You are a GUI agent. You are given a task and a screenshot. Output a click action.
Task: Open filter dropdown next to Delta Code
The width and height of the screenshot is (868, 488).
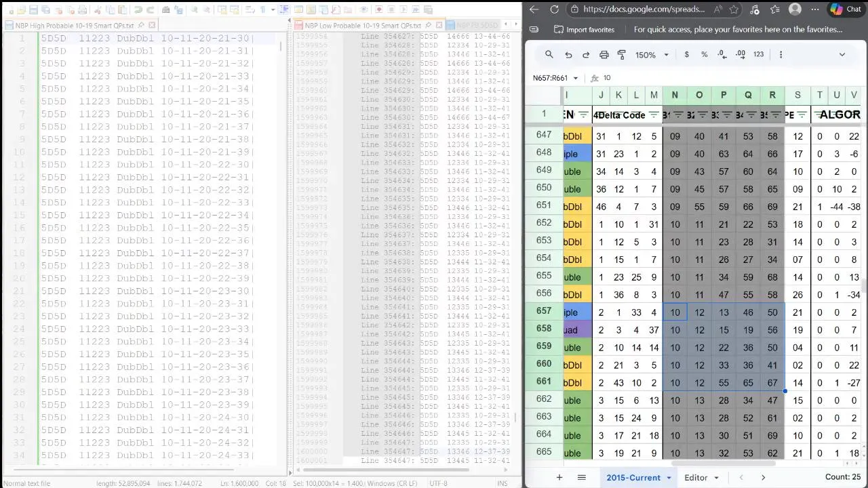[x=653, y=115]
